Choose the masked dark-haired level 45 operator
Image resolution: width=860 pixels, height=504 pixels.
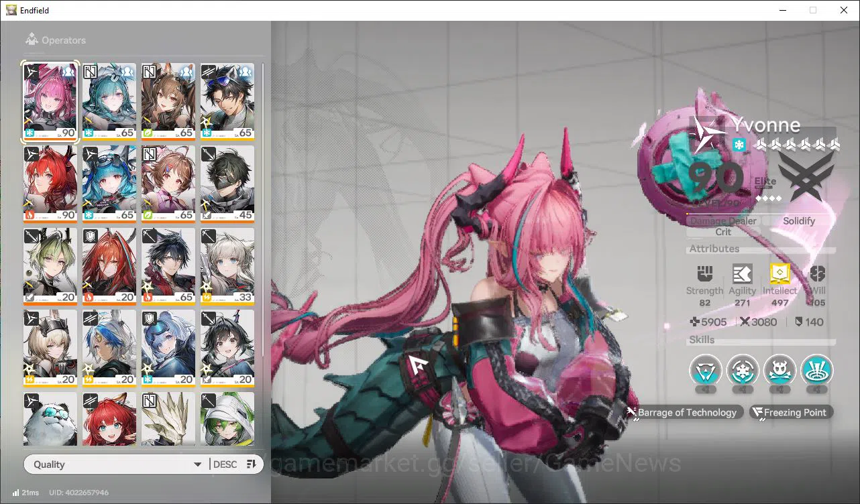[x=227, y=184]
